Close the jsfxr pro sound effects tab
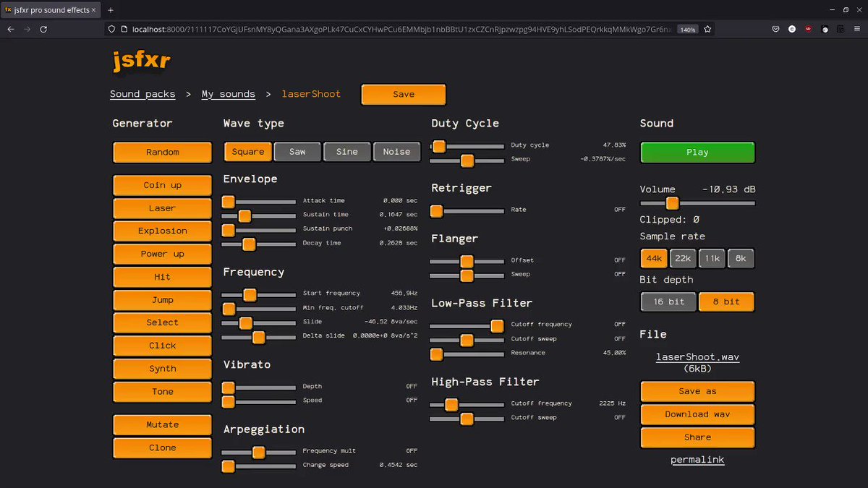Viewport: 868px width, 488px height. [x=93, y=10]
